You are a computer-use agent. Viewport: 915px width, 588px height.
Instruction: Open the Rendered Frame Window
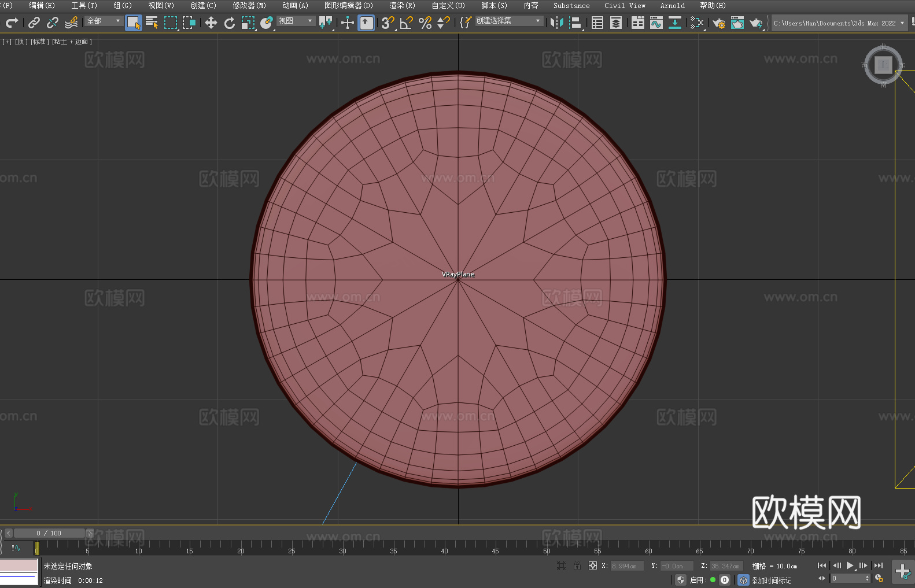pyautogui.click(x=737, y=23)
